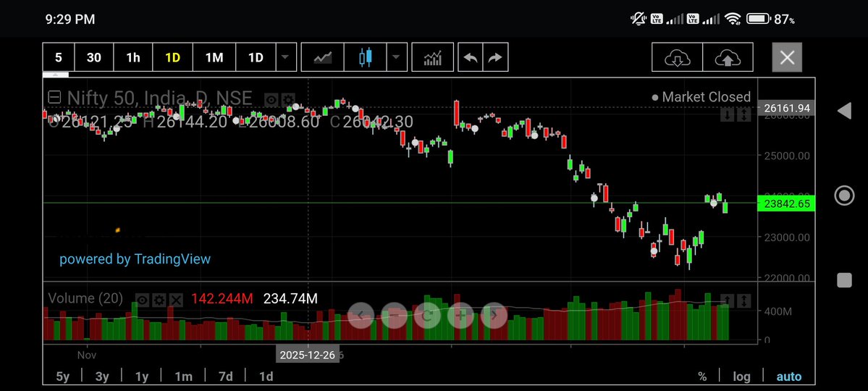Toggle percent scale with % button
The height and width of the screenshot is (391, 868).
click(x=702, y=377)
